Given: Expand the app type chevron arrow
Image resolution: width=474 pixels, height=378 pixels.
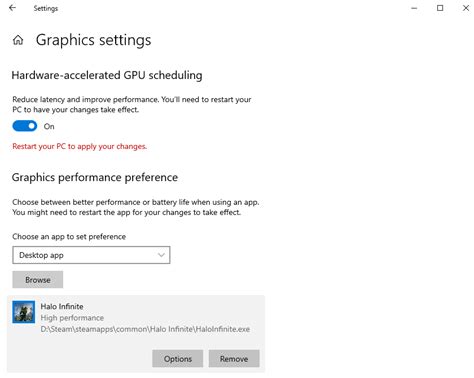Looking at the screenshot, I should [161, 255].
